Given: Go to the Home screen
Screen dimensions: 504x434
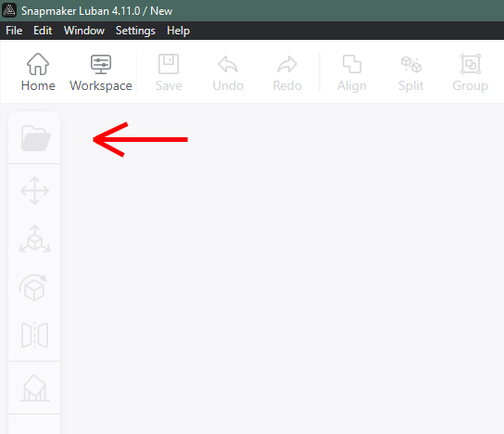Looking at the screenshot, I should [x=38, y=72].
